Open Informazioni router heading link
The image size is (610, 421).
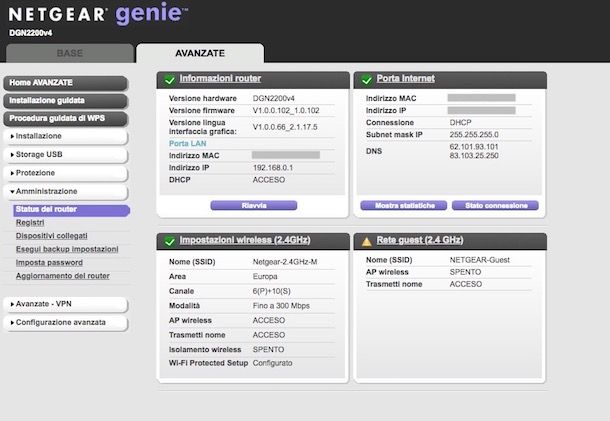click(x=220, y=79)
